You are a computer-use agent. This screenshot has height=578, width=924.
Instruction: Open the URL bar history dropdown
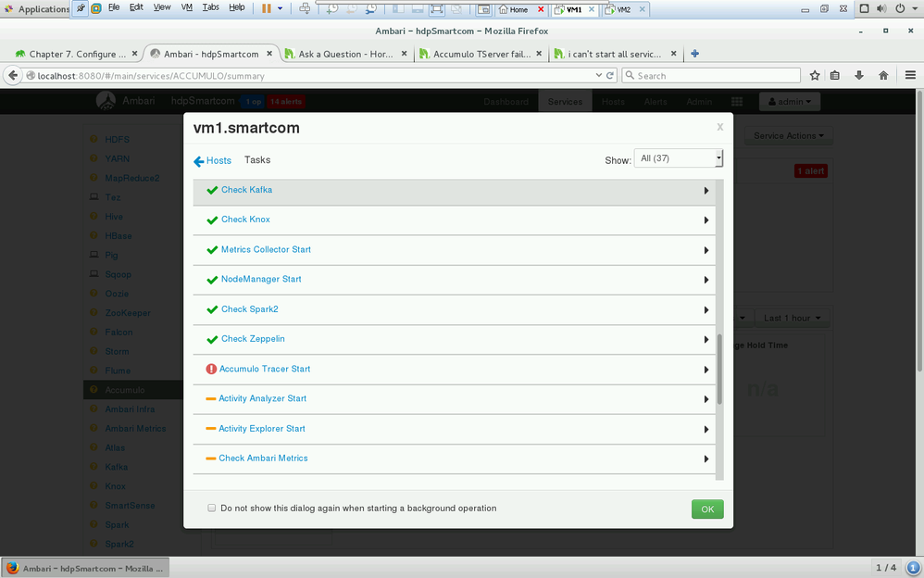pyautogui.click(x=599, y=76)
